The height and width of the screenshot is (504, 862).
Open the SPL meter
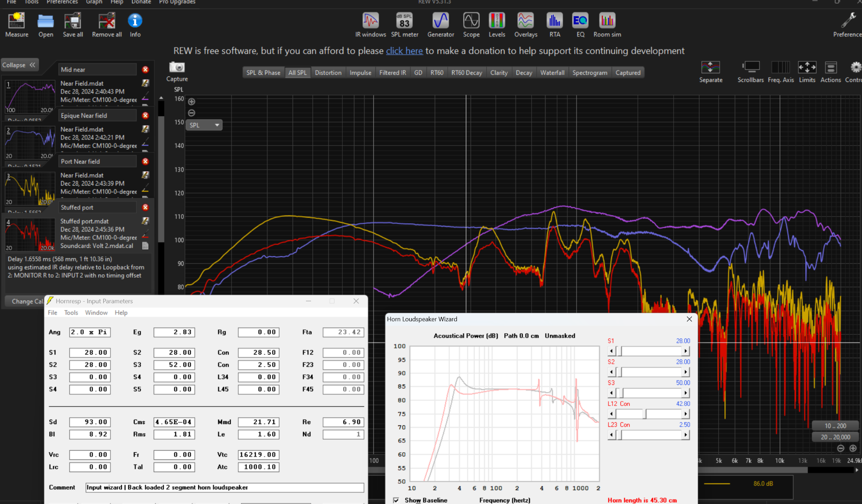404,21
